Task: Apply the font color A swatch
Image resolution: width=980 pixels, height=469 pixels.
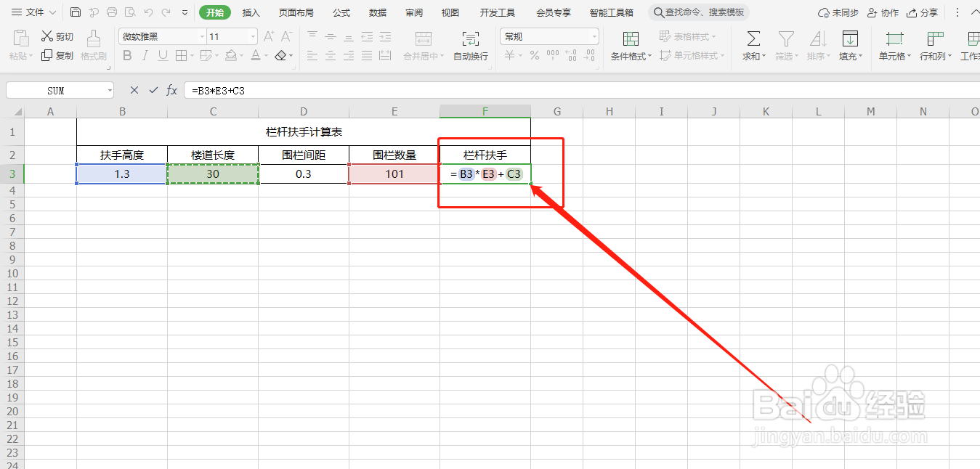Action: click(255, 55)
